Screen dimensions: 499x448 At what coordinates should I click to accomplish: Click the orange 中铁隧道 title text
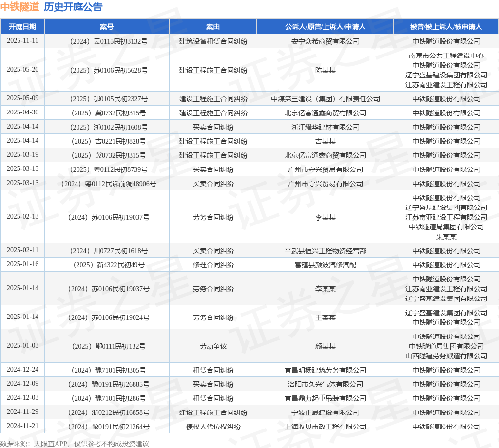pyautogui.click(x=19, y=7)
